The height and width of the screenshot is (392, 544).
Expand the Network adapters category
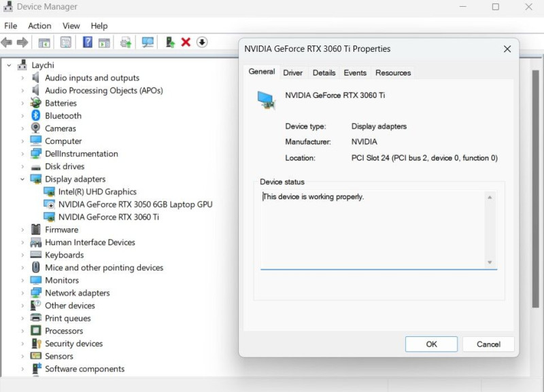(22, 293)
